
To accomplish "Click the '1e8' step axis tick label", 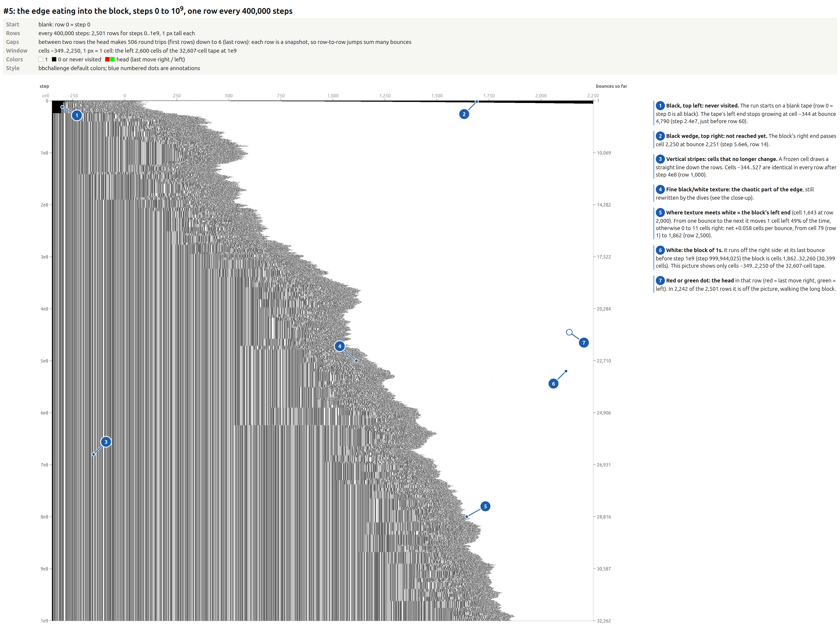I will click(x=44, y=153).
